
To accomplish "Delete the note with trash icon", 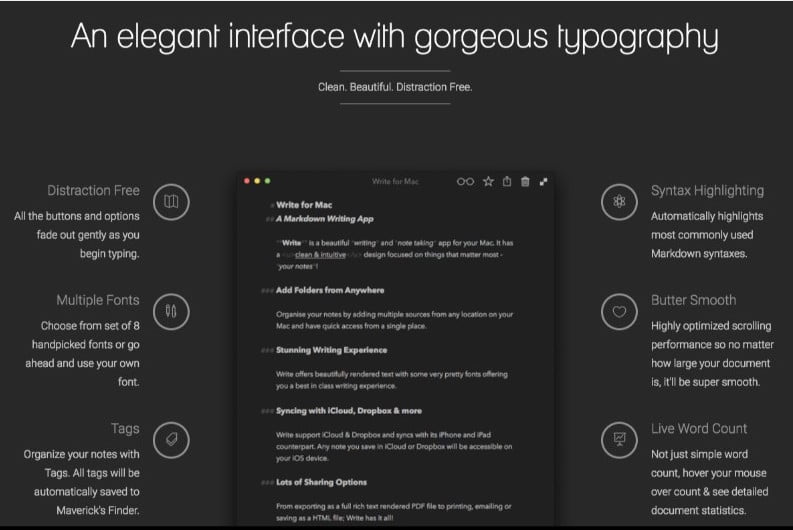I will pyautogui.click(x=525, y=182).
